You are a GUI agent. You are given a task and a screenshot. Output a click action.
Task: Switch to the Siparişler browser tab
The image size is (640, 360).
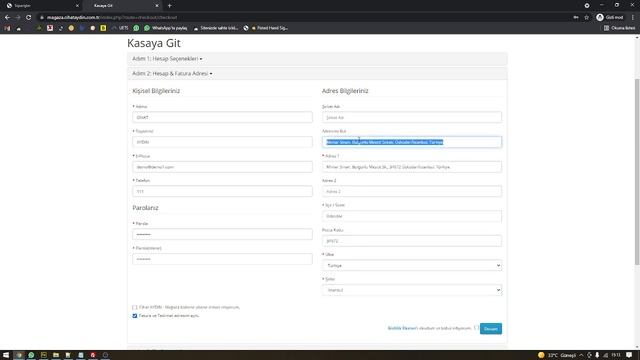41,6
